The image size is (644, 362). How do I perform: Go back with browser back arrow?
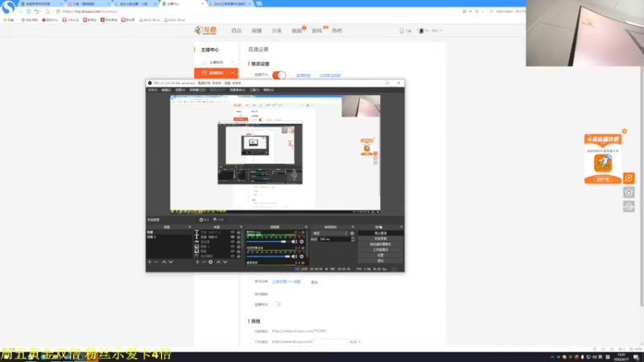click(x=21, y=11)
